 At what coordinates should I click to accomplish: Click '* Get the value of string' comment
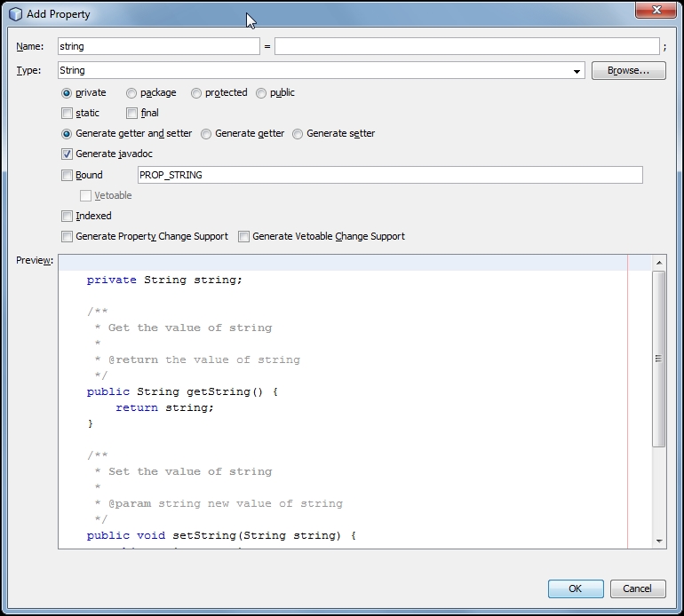click(183, 328)
